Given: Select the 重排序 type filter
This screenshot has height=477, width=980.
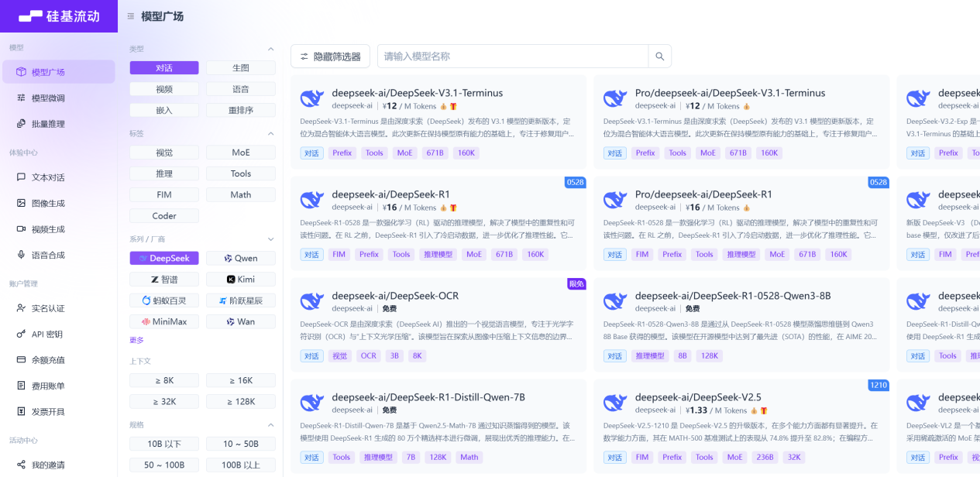Looking at the screenshot, I should (x=241, y=110).
